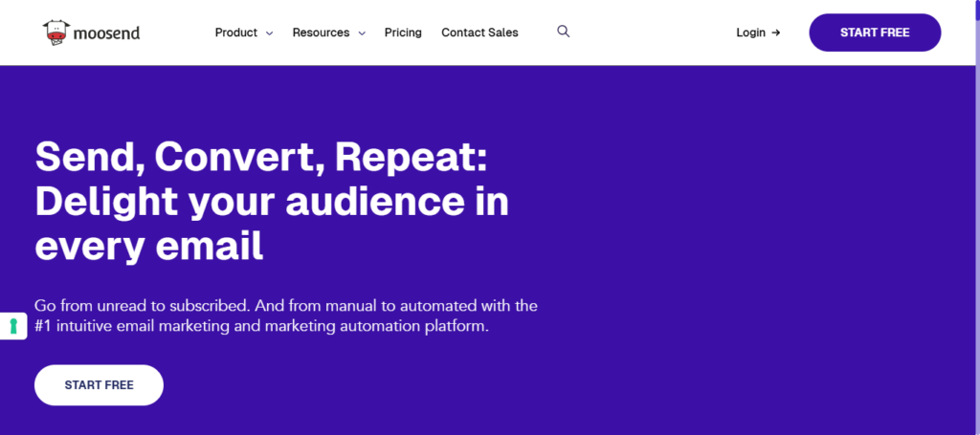Click the "every email" headline line
This screenshot has height=435, width=980.
[x=148, y=246]
